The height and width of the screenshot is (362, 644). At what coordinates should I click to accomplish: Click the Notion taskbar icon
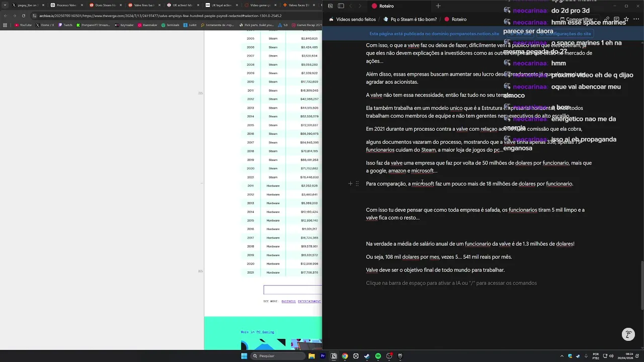click(x=334, y=356)
